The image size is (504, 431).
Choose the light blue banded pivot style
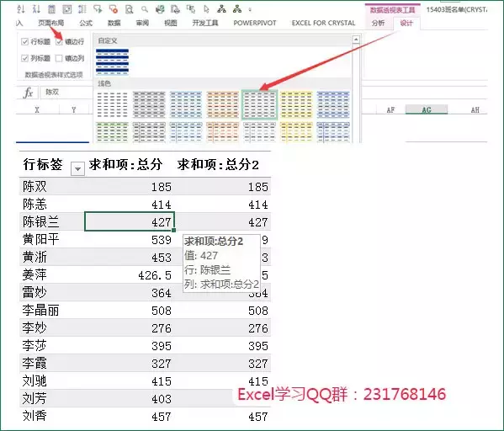click(x=186, y=104)
